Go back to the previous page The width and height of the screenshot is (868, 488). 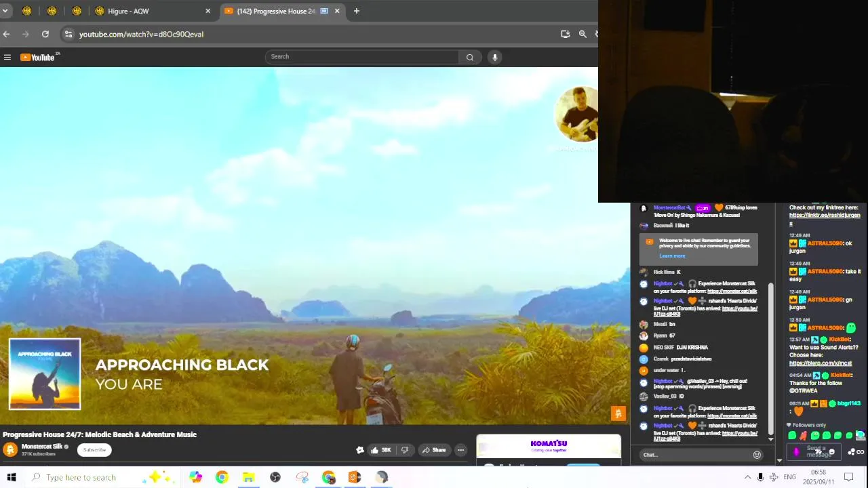(x=6, y=34)
